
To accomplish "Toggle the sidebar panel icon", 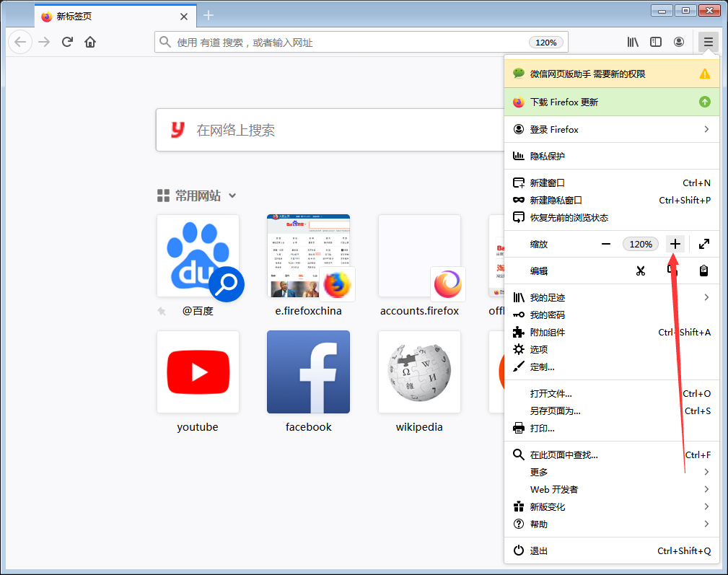I will tap(656, 42).
